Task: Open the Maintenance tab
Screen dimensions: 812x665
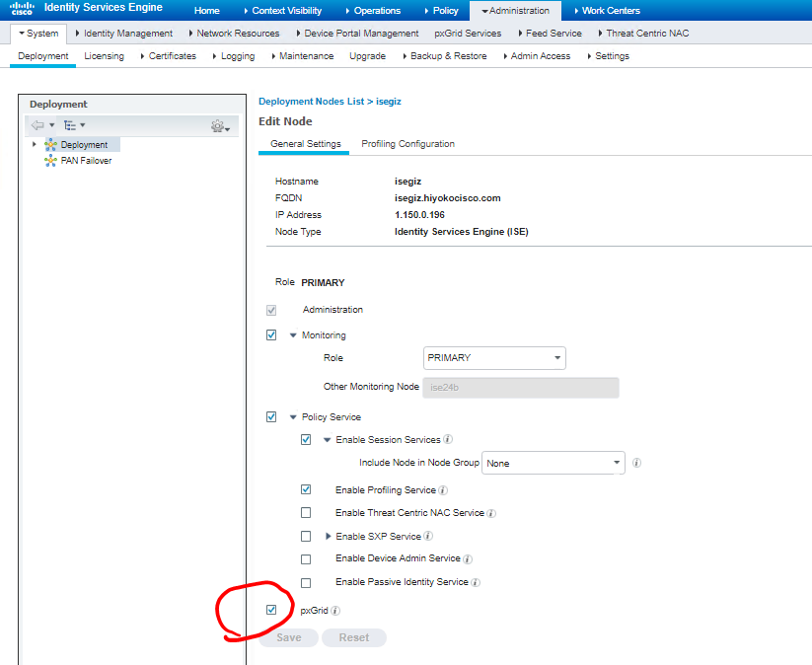Action: (x=303, y=56)
